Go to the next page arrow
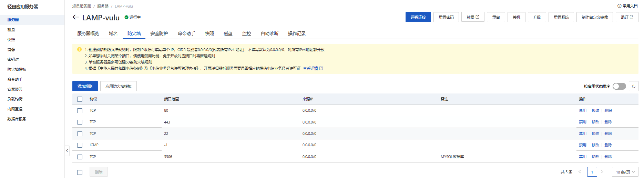 pyautogui.click(x=602, y=172)
